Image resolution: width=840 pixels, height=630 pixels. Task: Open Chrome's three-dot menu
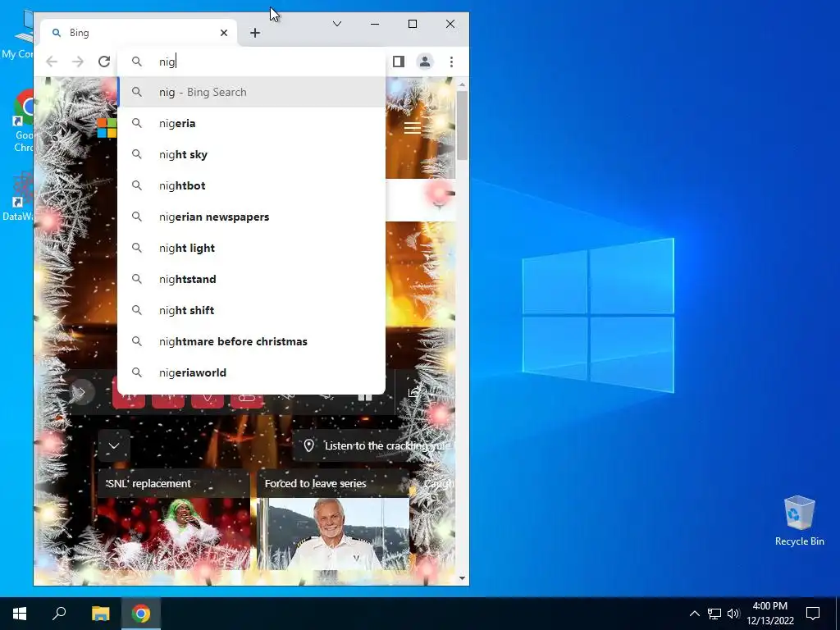point(452,62)
